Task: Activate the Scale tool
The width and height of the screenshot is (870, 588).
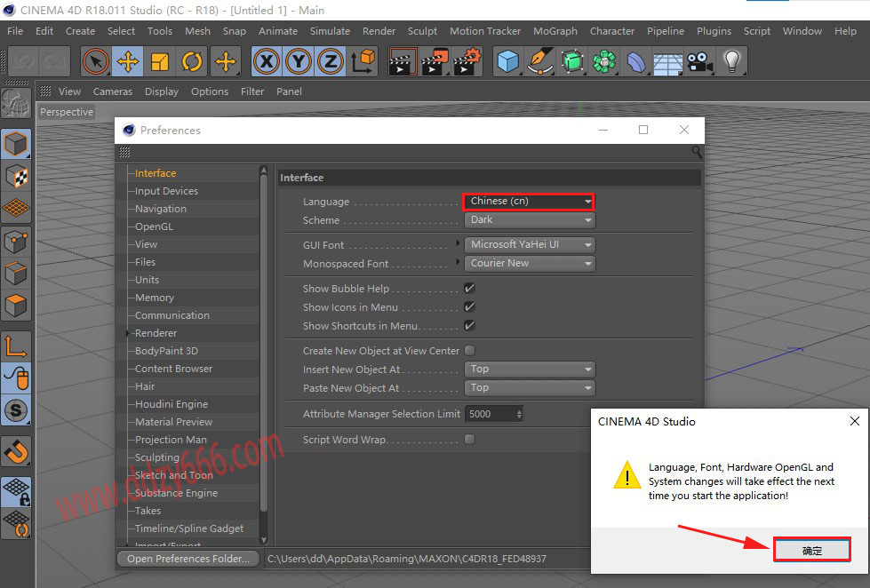Action: 160,61
